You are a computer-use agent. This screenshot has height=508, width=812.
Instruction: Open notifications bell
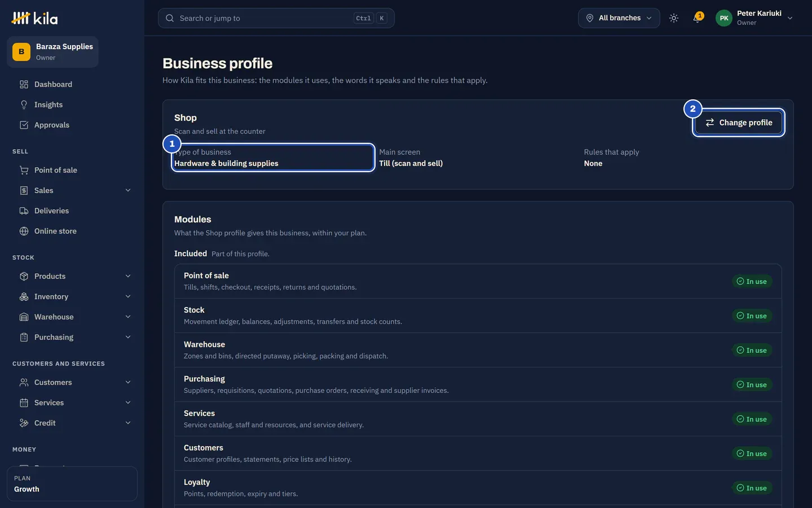click(x=698, y=17)
